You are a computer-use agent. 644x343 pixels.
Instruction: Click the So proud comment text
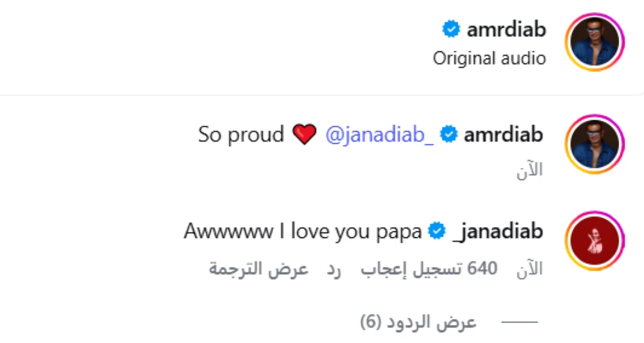(240, 134)
